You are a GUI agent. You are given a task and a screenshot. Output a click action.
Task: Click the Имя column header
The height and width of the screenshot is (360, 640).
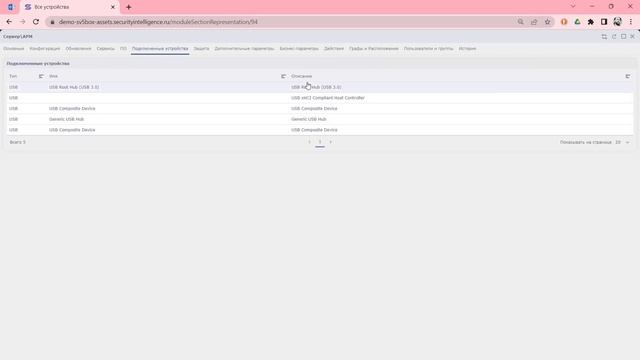coord(53,76)
